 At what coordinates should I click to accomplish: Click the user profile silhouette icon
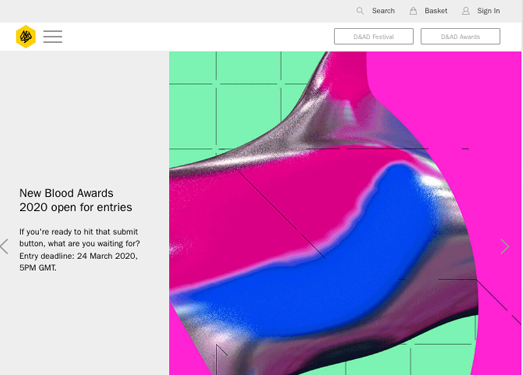[x=466, y=11]
